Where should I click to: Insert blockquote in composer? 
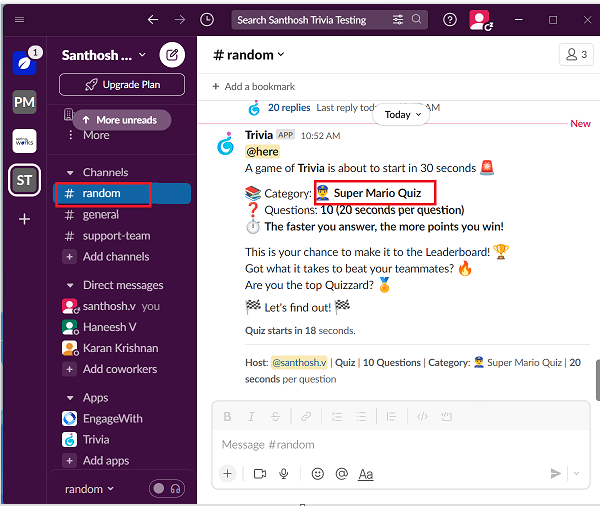(x=391, y=416)
